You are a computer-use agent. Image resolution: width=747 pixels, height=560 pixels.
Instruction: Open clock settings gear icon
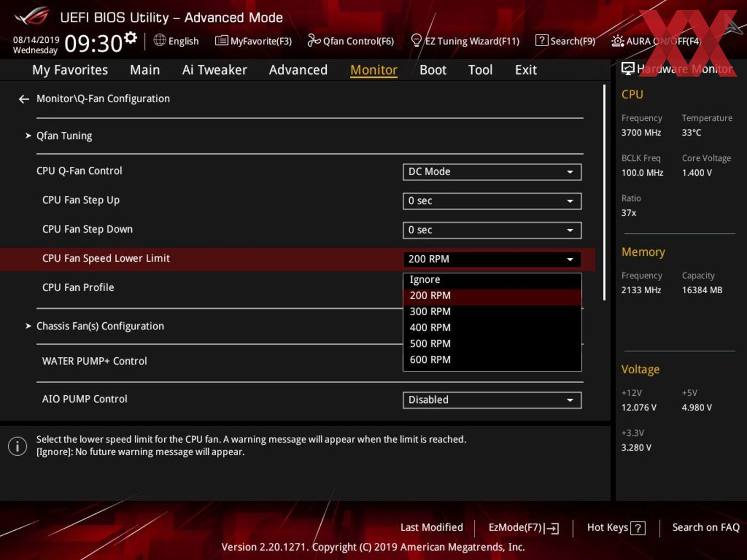coord(130,37)
